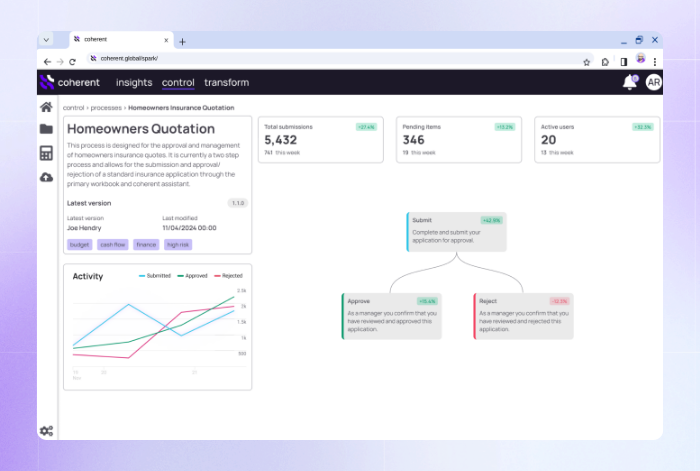Click the control tab in header
Screen dimensions: 700x471
tap(178, 83)
